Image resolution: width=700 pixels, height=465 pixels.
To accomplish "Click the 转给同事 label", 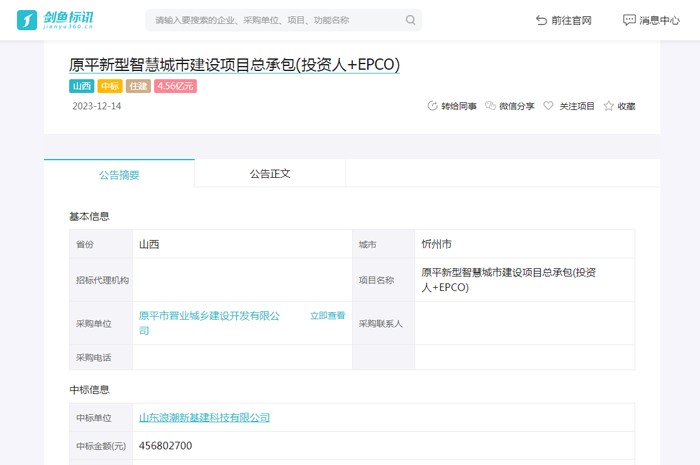I will coord(458,106).
